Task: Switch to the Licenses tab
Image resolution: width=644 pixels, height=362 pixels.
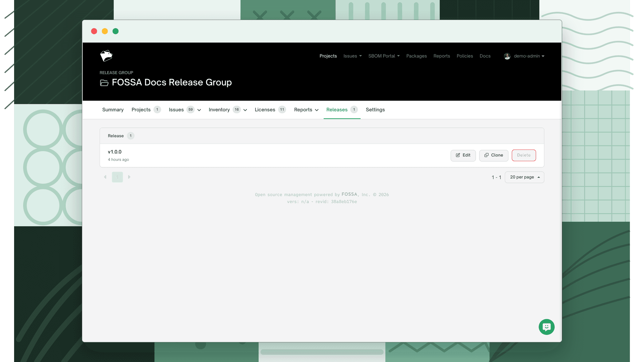Action: [x=270, y=110]
